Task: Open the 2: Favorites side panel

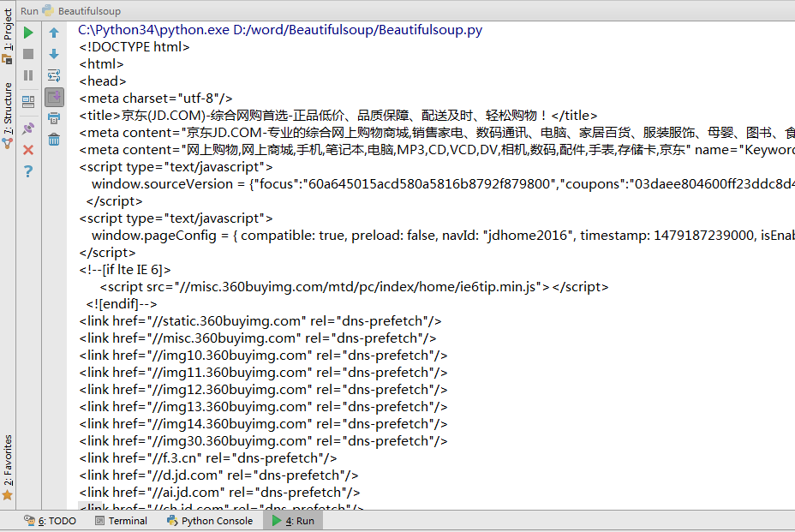Action: [7, 467]
